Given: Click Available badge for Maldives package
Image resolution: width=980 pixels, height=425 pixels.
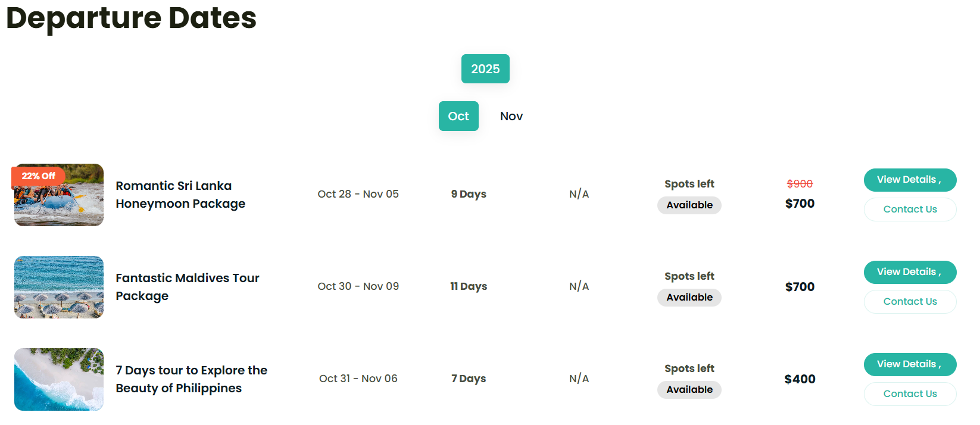Looking at the screenshot, I should point(689,298).
